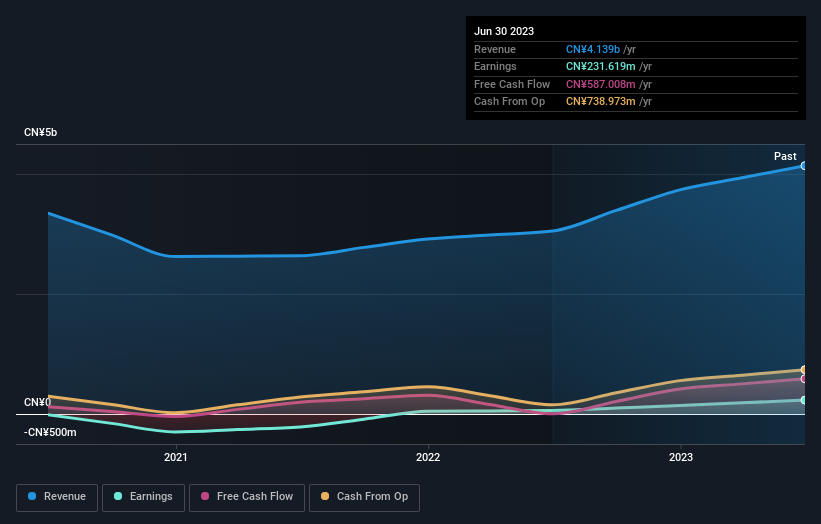
Task: Click the CN¥5b y-axis label
Action: [40, 132]
